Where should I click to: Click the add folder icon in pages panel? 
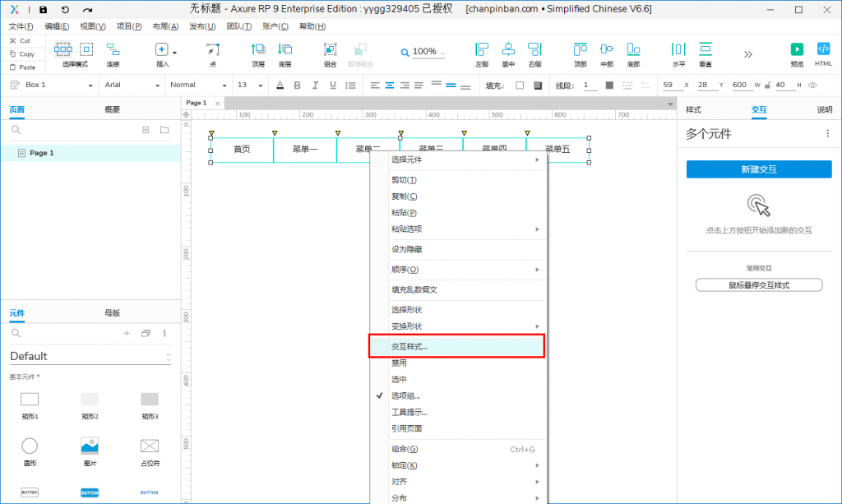pyautogui.click(x=164, y=130)
